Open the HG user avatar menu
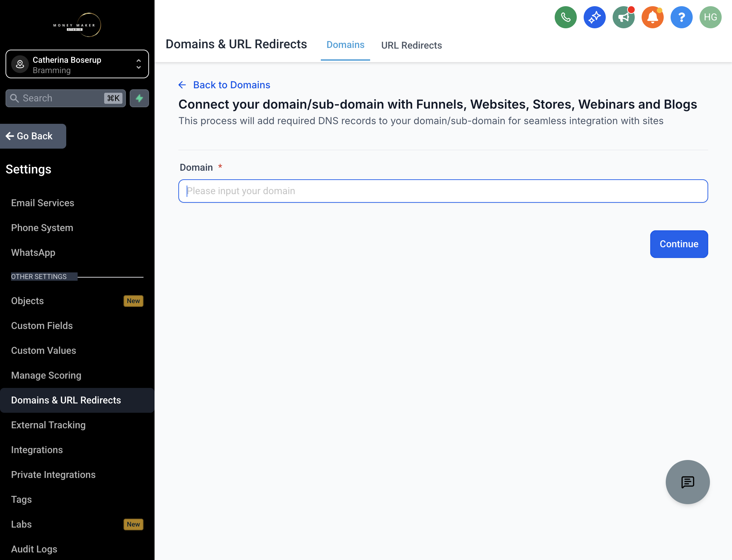Screen dimensions: 732x560 [x=710, y=17]
